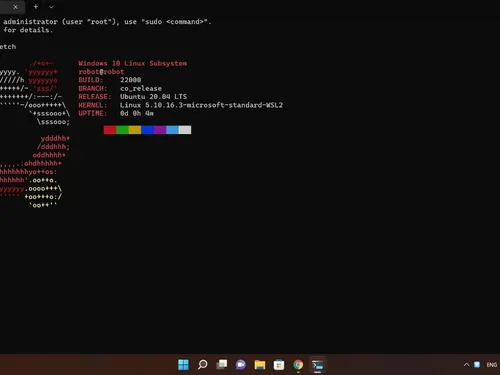Image resolution: width=500 pixels, height=375 pixels.
Task: Click the blue system tray icon
Action: [477, 365]
